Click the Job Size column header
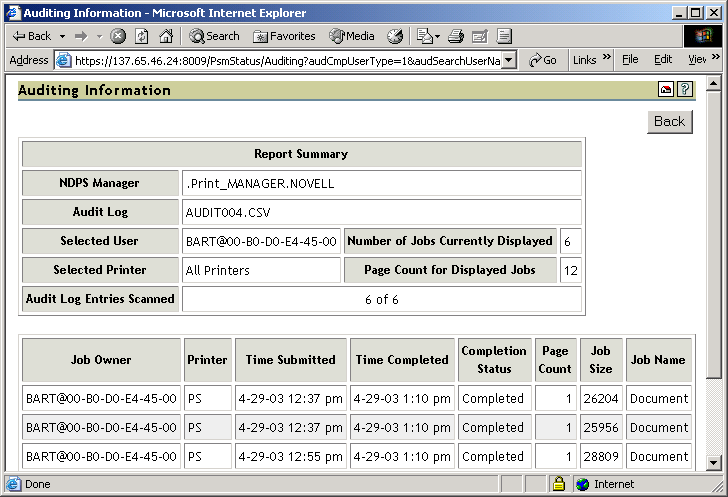Viewport: 728px width, 497px height. point(601,360)
